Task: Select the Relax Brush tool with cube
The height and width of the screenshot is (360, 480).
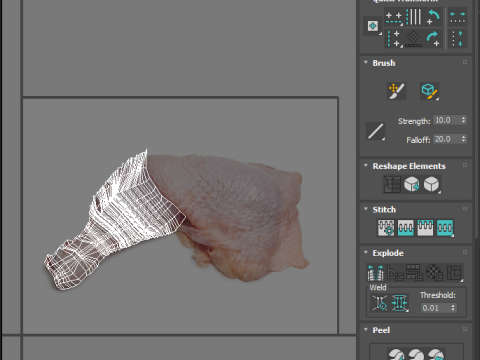Action: [429, 91]
